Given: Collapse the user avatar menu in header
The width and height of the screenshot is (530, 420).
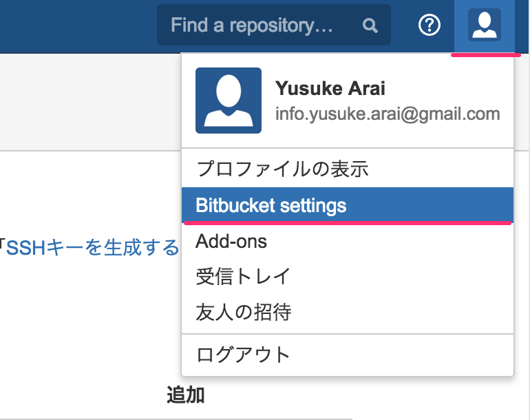Looking at the screenshot, I should (485, 25).
